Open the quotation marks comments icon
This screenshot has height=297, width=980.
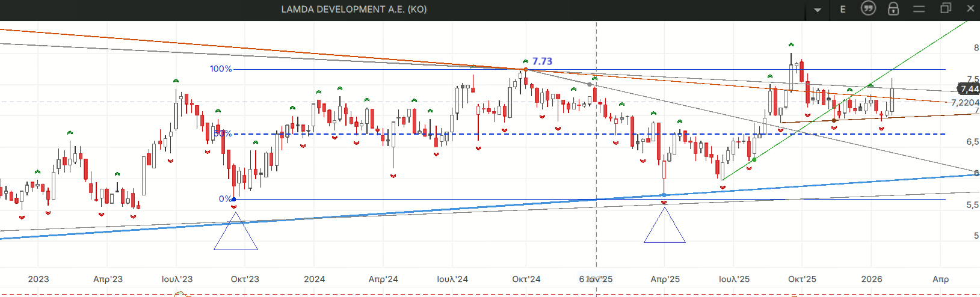pyautogui.click(x=868, y=8)
